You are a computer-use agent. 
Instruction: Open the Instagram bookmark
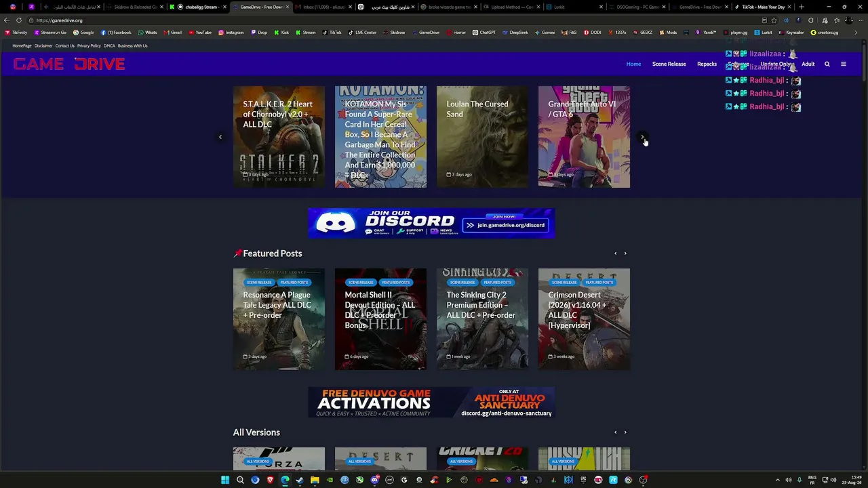[231, 33]
